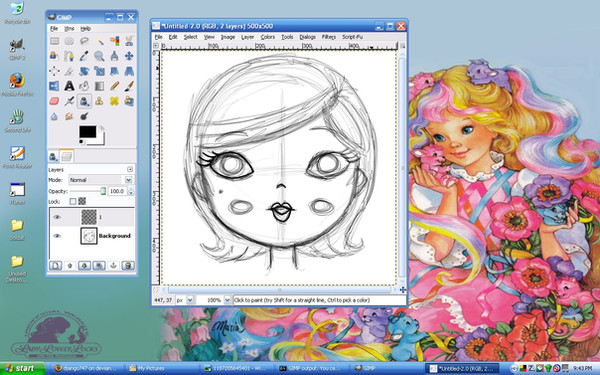Hide the Background layer eye icon
600x375 pixels.
point(57,236)
